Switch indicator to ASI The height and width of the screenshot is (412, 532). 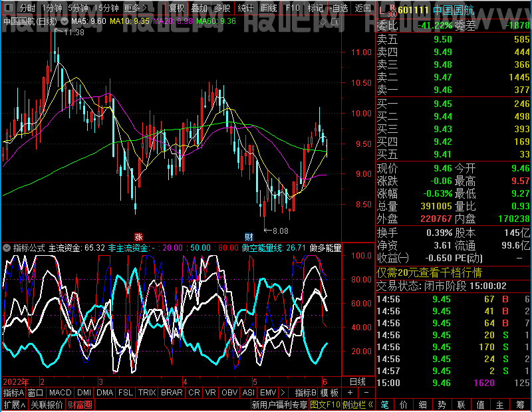point(248,392)
